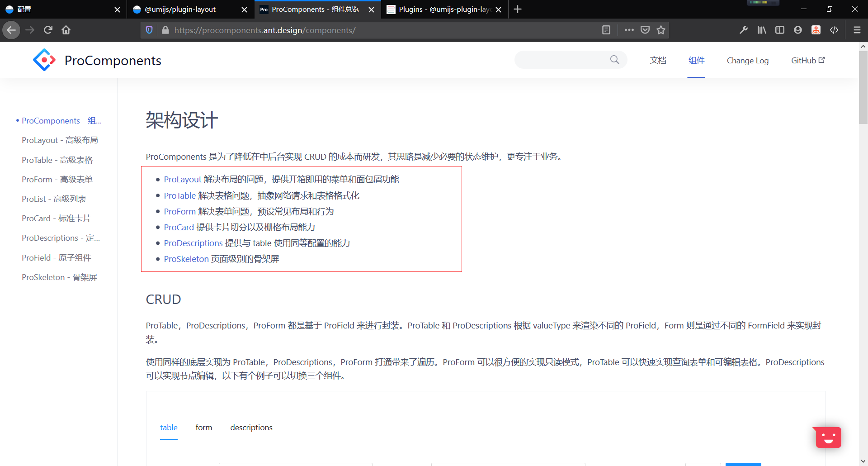Click the red extension icon in toolbar
The height and width of the screenshot is (466, 868).
816,30
